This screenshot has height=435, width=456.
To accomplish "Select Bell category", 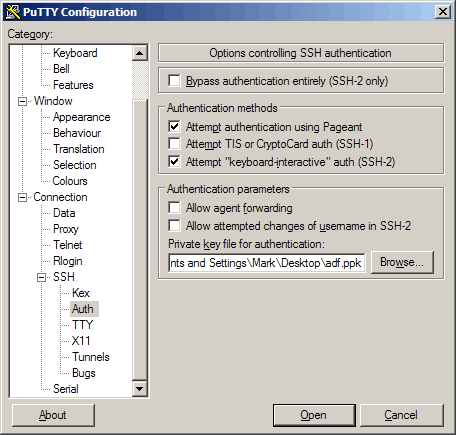I will [61, 69].
